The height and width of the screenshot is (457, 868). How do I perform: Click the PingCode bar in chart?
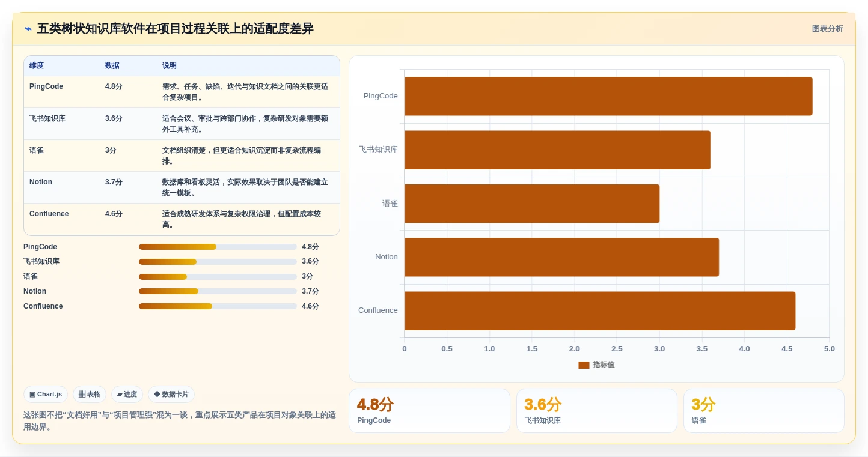608,96
